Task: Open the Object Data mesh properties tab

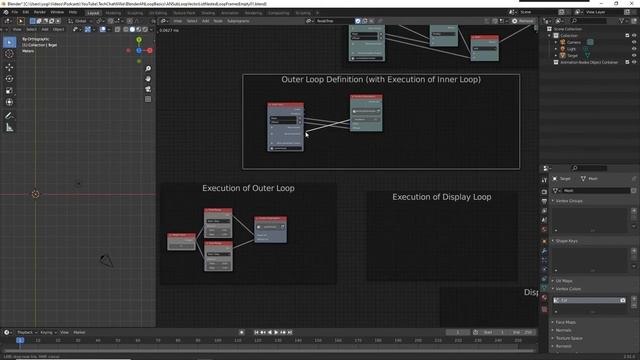Action: (x=544, y=288)
